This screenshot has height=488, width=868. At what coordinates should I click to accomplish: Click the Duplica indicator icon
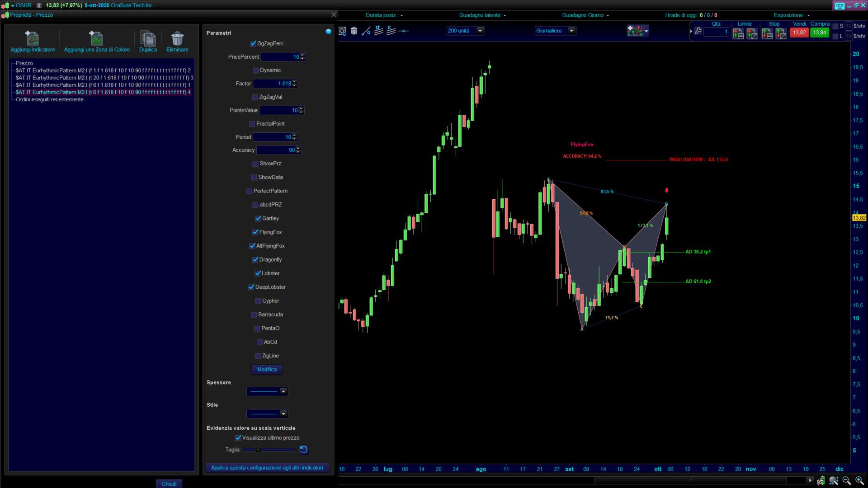pyautogui.click(x=148, y=38)
